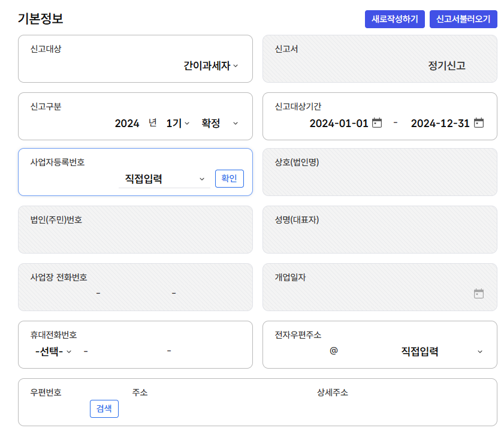The height and width of the screenshot is (431, 504).
Task: Click the 신고대상기간 label
Action: tap(298, 106)
